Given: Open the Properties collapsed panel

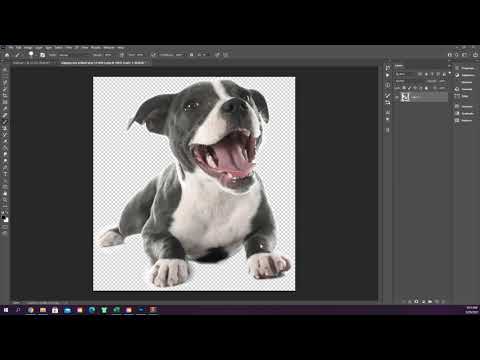Looking at the screenshot, I should (465, 68).
